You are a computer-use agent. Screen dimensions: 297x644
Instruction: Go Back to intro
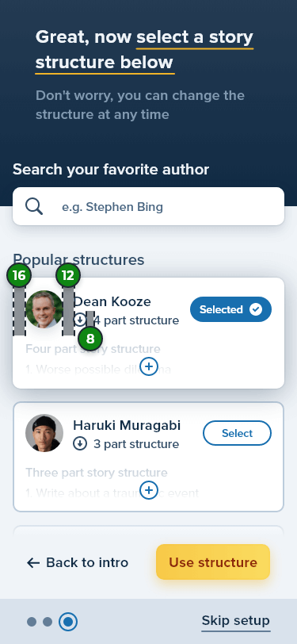78,562
